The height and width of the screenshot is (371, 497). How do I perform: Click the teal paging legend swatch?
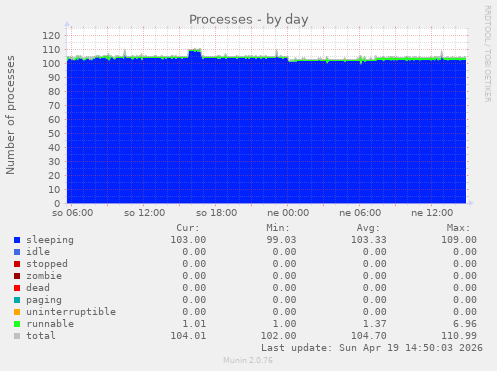(17, 300)
